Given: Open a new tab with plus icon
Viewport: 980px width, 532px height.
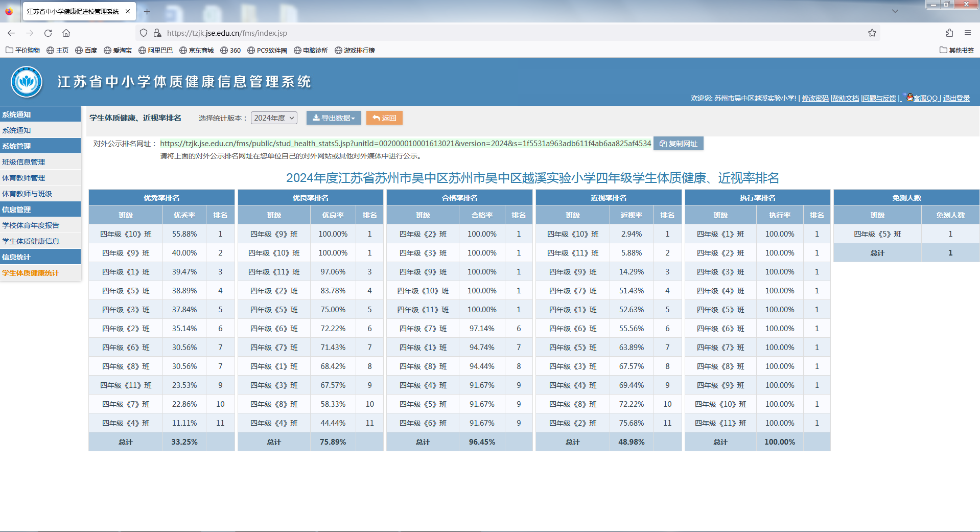Looking at the screenshot, I should point(147,11).
